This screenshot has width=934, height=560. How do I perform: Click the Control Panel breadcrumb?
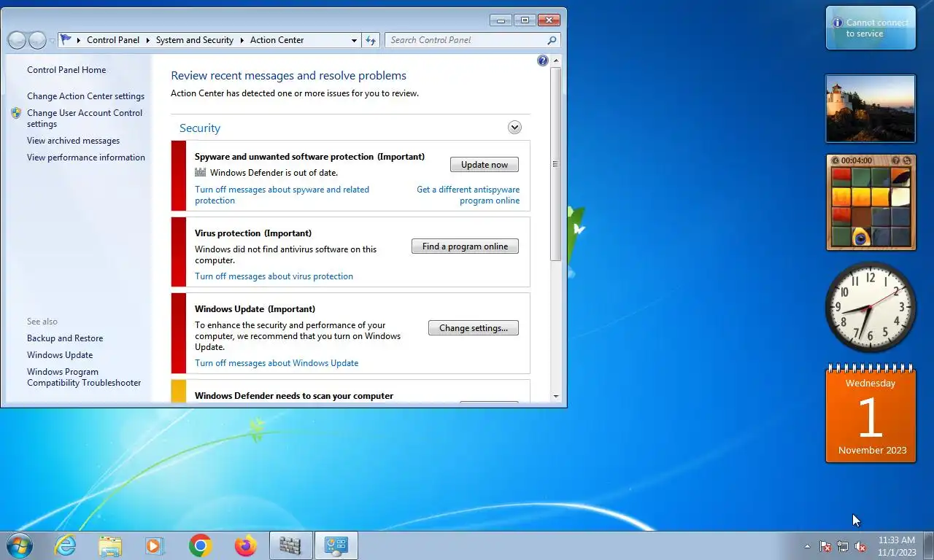tap(112, 40)
